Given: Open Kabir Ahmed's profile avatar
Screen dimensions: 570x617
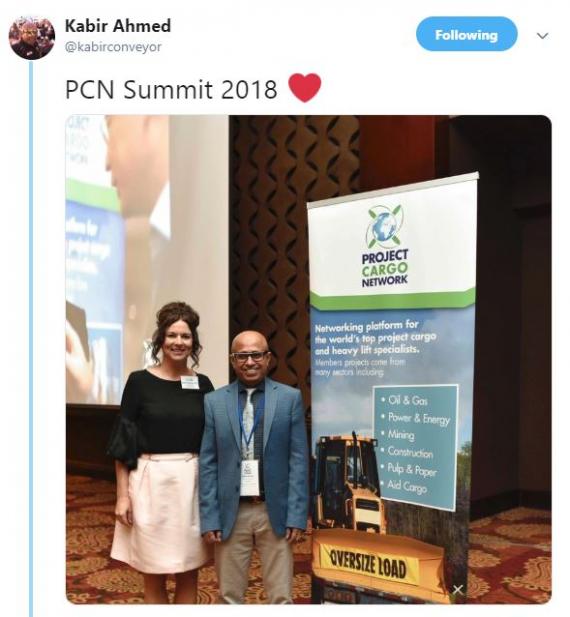Looking at the screenshot, I should [x=32, y=37].
